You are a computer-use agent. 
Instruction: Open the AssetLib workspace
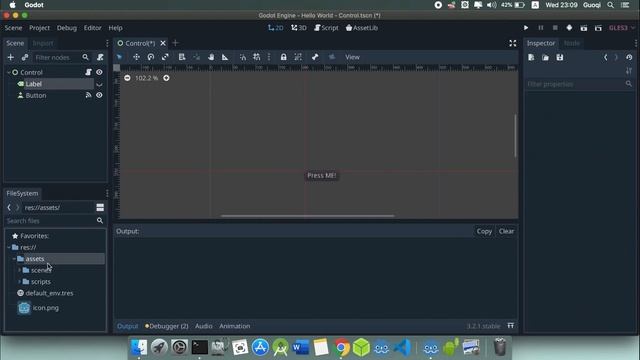pos(362,28)
